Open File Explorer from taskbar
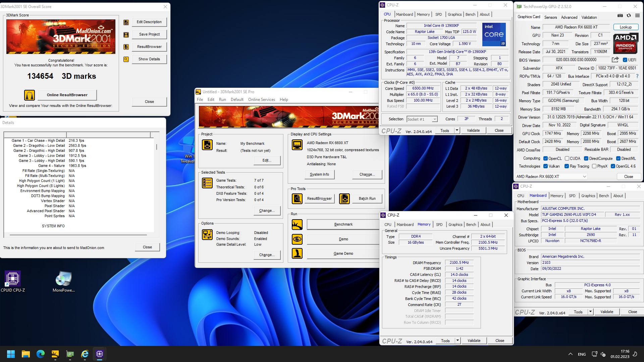Image resolution: width=644 pixels, height=362 pixels. pos(26,354)
